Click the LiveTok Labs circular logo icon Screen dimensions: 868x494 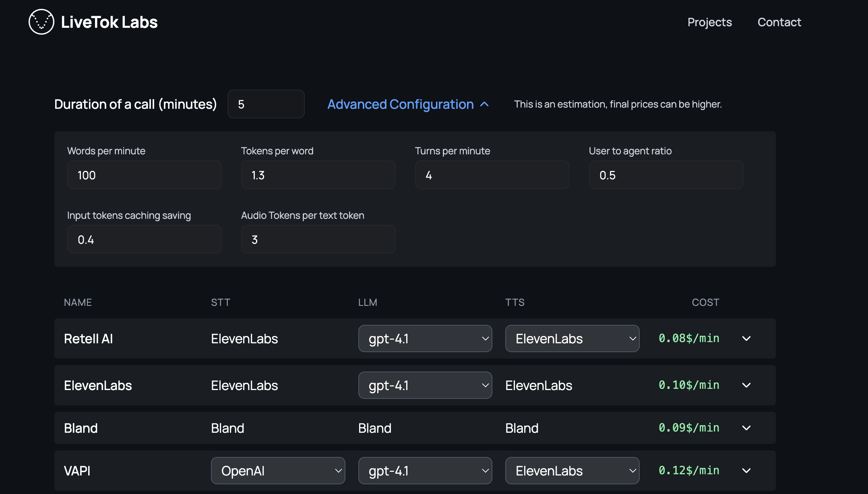41,22
